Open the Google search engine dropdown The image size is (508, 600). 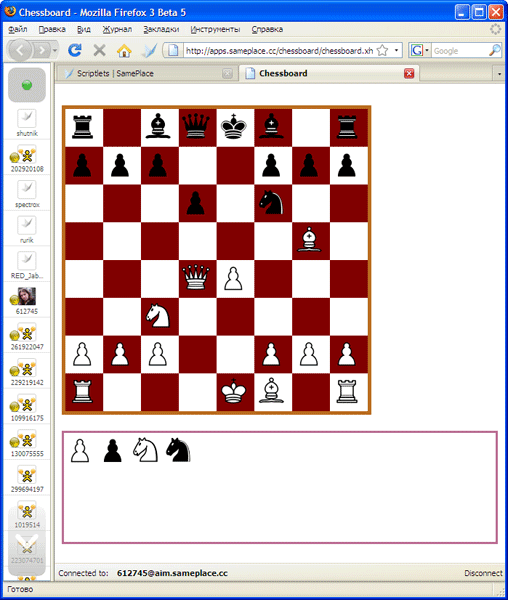(420, 50)
